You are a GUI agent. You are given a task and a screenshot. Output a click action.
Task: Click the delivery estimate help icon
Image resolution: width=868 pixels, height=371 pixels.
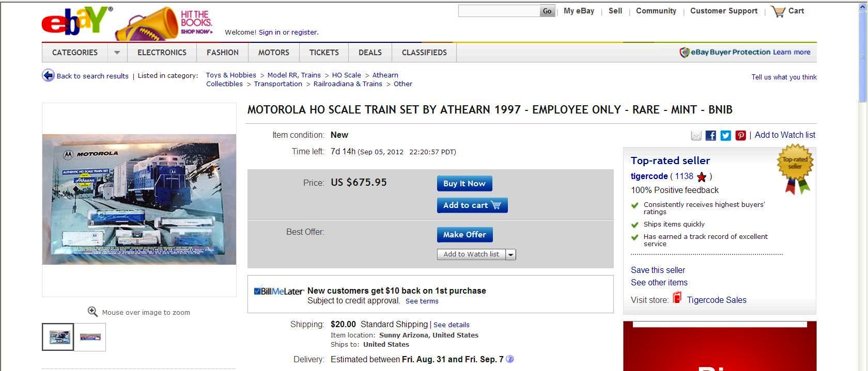pos(510,359)
